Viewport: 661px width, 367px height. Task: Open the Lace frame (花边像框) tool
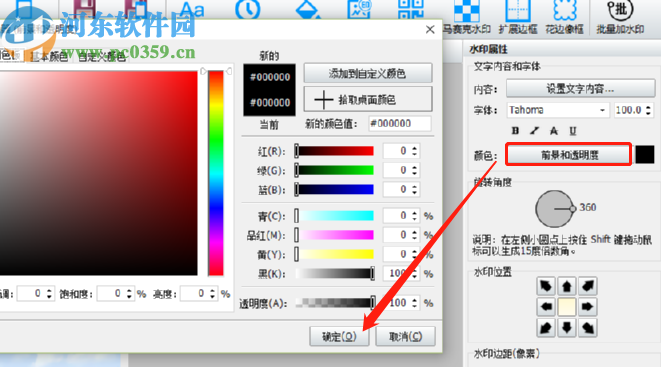coord(564,17)
